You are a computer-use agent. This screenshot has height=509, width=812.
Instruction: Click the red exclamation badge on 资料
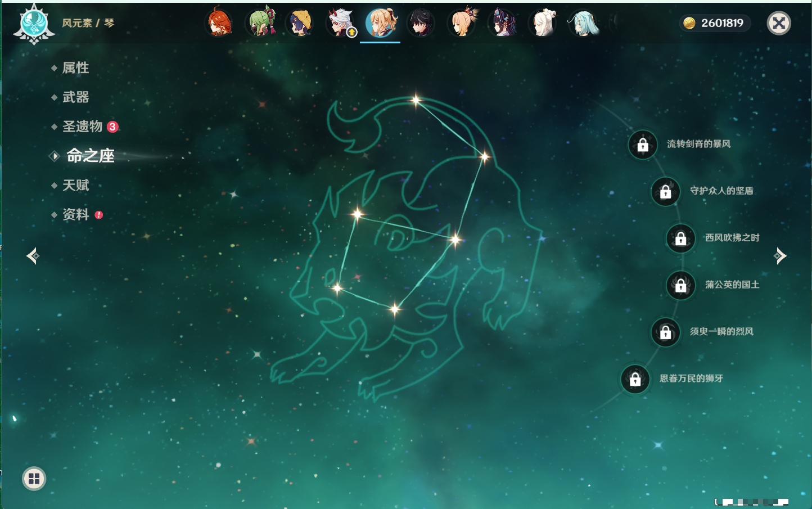point(99,215)
